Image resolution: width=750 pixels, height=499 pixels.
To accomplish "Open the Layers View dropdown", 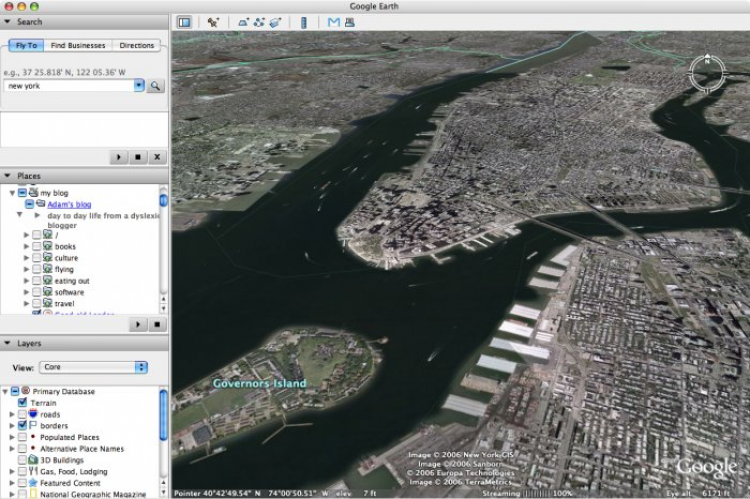I will click(x=93, y=367).
